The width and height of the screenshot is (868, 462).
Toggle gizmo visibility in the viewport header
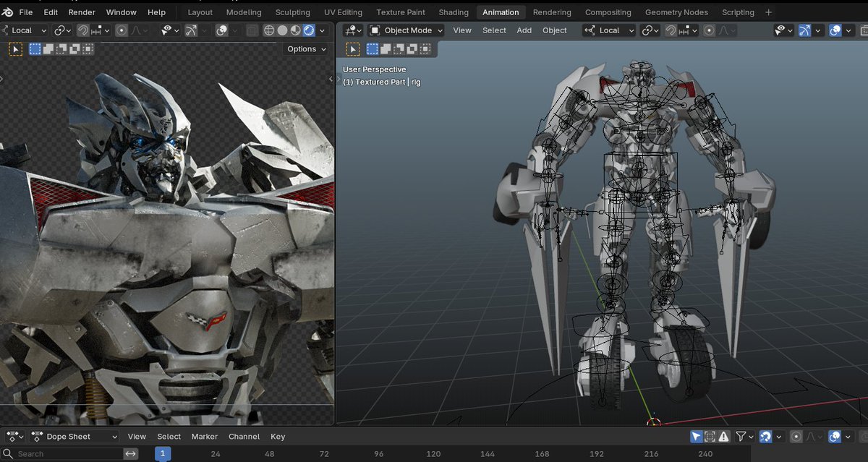pyautogui.click(x=807, y=30)
